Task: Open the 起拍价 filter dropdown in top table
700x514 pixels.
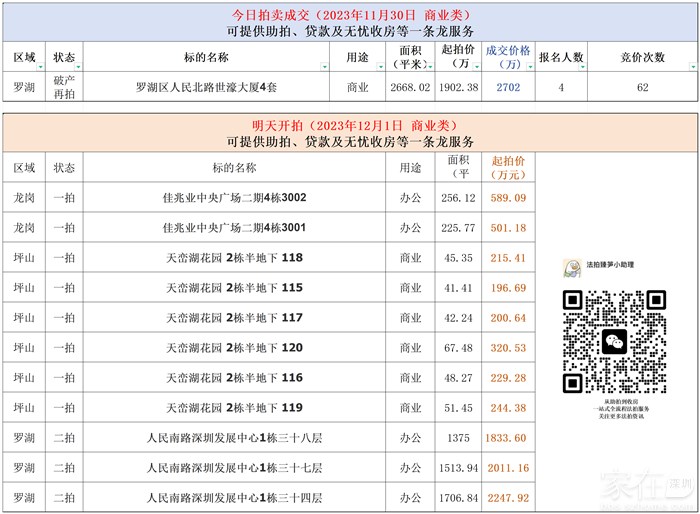Action: [477, 67]
